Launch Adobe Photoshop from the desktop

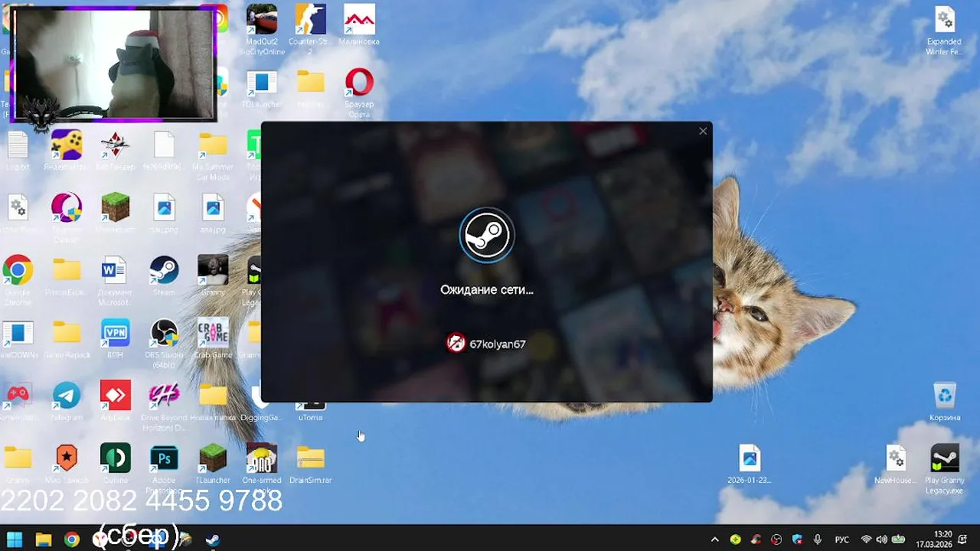(x=164, y=468)
